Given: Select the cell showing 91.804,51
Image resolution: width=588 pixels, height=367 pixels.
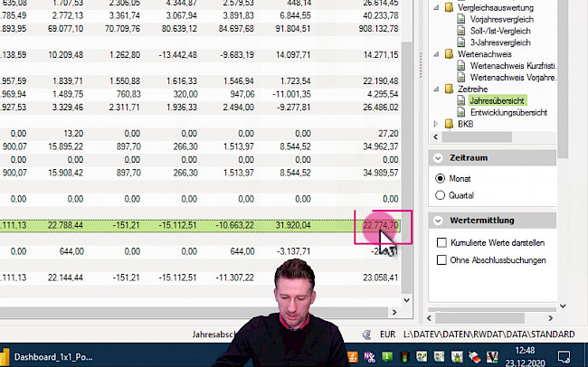Looking at the screenshot, I should [x=293, y=29].
